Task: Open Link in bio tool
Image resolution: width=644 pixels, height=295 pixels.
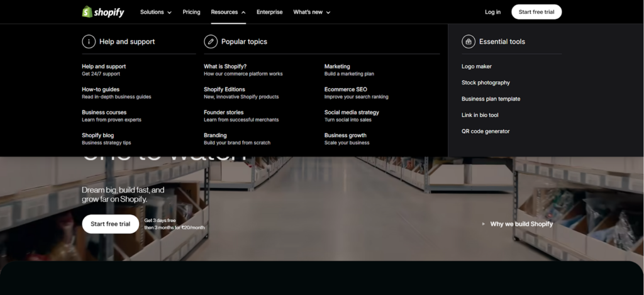Action: (x=480, y=115)
